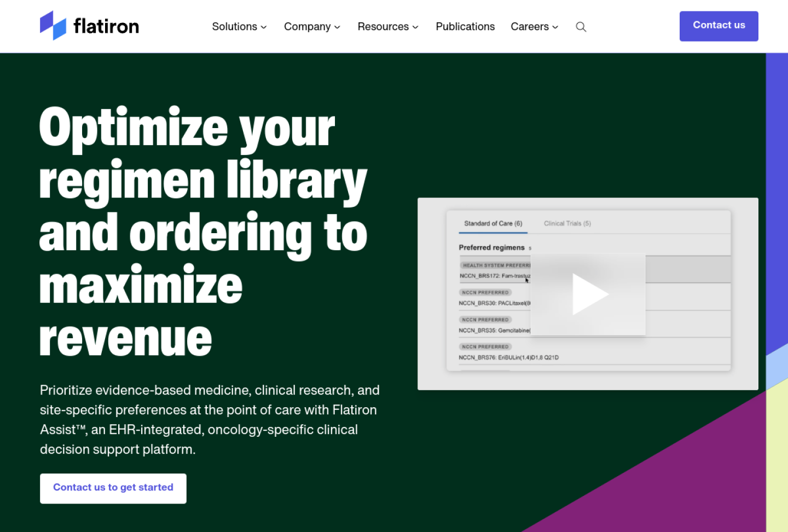Select the Clinical Trials (5) tab

567,223
